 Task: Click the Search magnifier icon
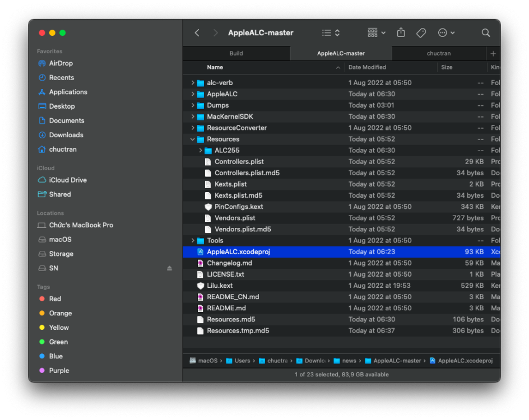coord(485,32)
